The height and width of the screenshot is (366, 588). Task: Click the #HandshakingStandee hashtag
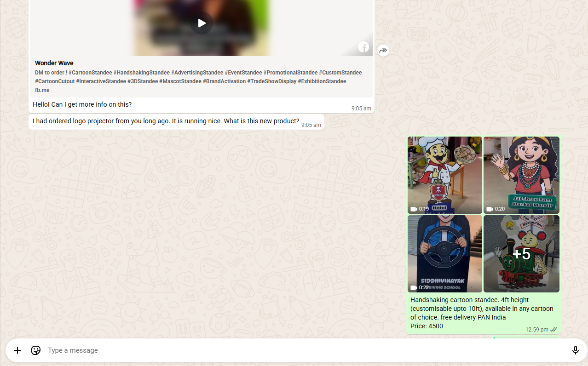click(x=141, y=73)
